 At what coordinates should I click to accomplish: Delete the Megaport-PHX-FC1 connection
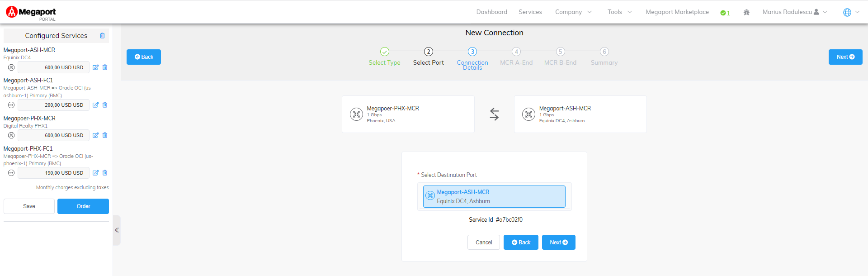point(105,173)
